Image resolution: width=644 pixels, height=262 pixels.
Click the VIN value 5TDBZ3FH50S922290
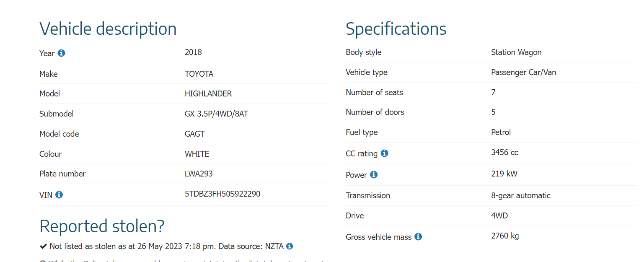point(222,194)
